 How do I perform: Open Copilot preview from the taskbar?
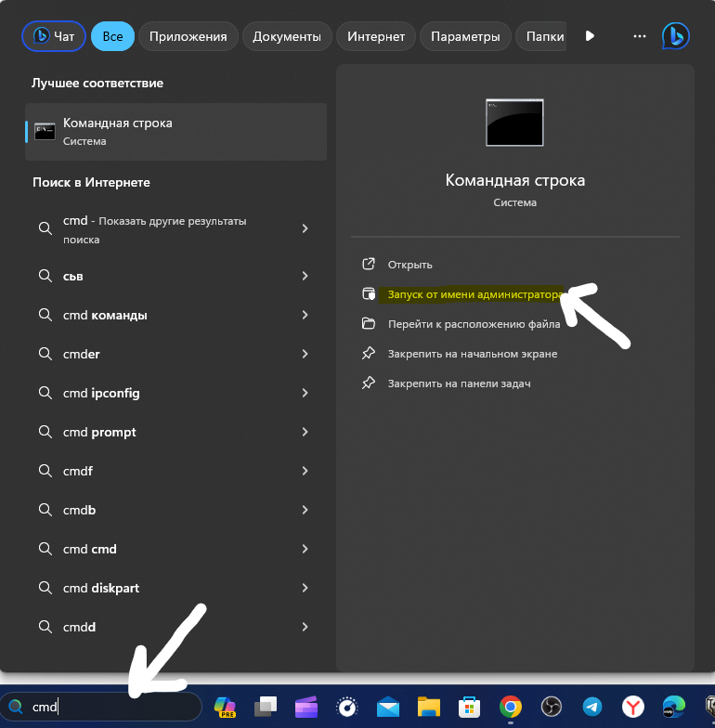pyautogui.click(x=225, y=708)
